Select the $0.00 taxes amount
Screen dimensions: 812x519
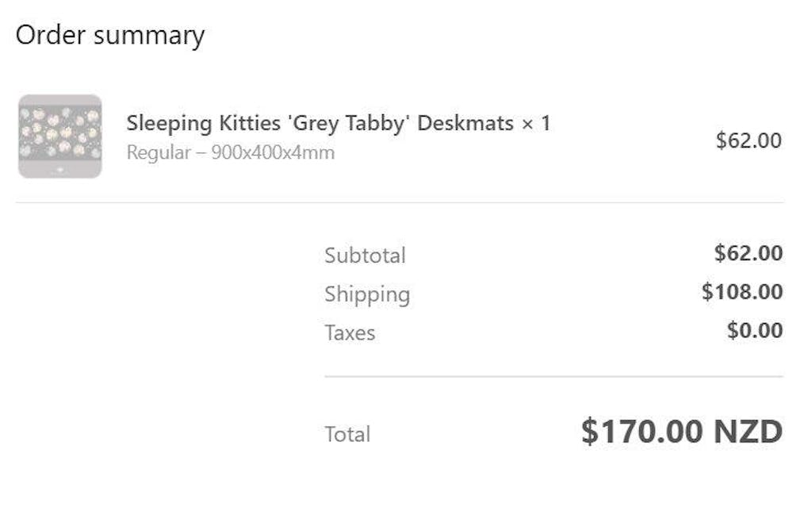point(755,330)
